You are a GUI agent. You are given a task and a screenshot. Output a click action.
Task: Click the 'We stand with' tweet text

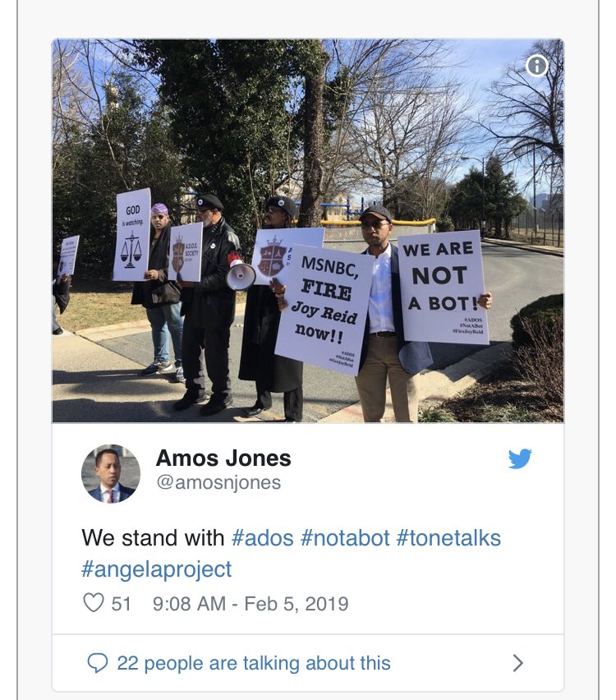(x=153, y=537)
